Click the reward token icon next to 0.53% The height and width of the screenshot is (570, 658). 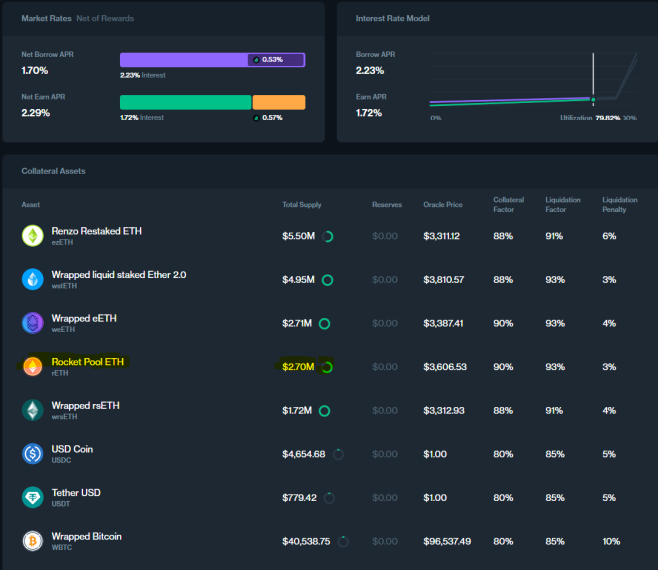click(x=256, y=60)
